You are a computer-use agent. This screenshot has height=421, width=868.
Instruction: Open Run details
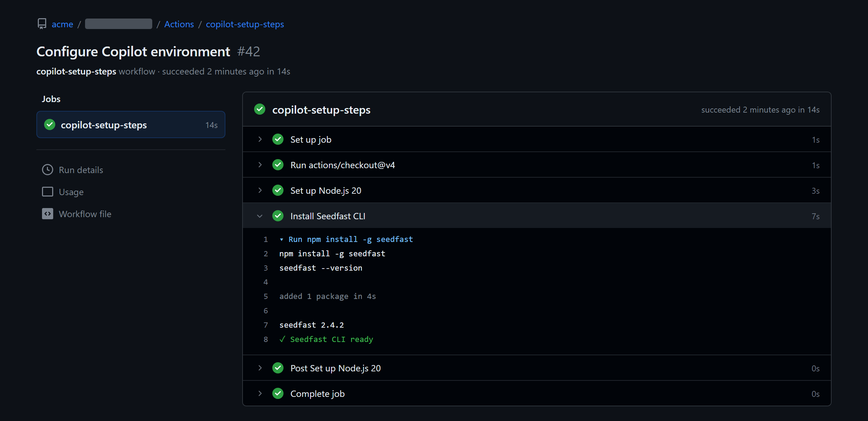(81, 170)
